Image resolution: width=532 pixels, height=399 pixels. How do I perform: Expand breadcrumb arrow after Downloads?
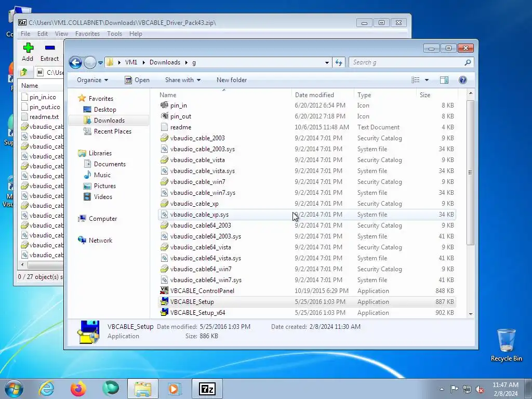pos(187,62)
